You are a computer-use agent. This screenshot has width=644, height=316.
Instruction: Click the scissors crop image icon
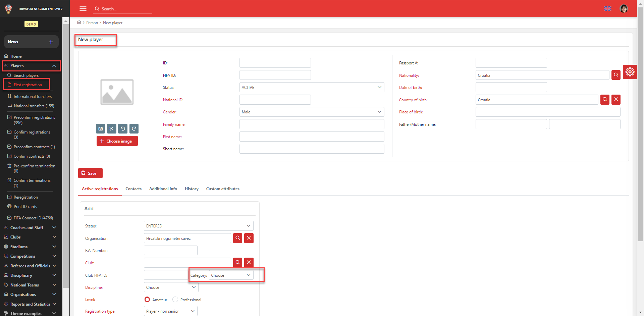click(112, 129)
